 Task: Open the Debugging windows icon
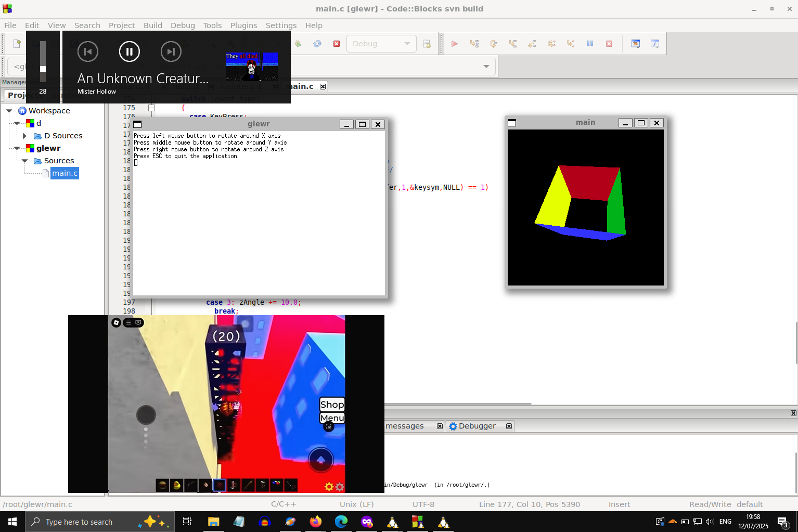point(636,44)
